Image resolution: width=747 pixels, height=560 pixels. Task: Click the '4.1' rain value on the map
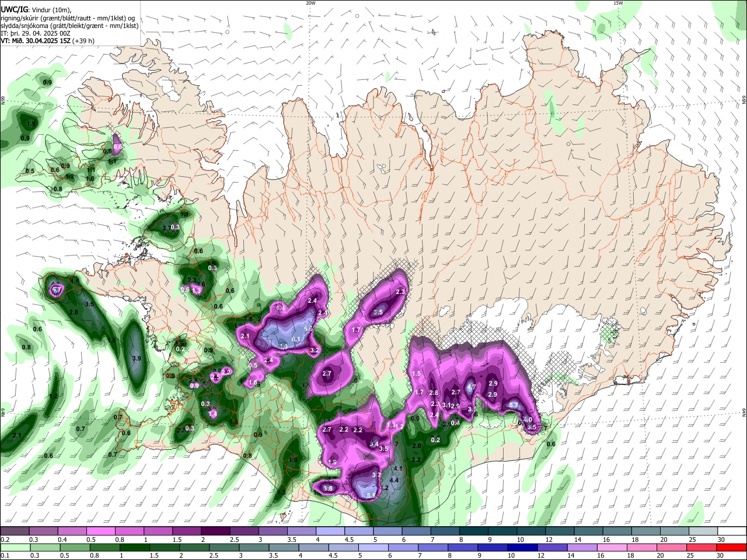tap(399, 468)
